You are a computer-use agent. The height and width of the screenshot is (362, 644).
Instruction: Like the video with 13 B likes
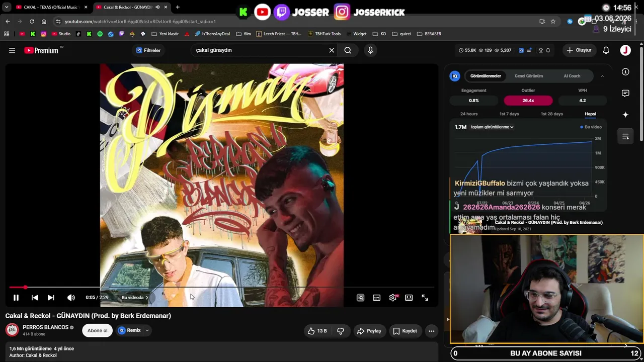coord(317,331)
